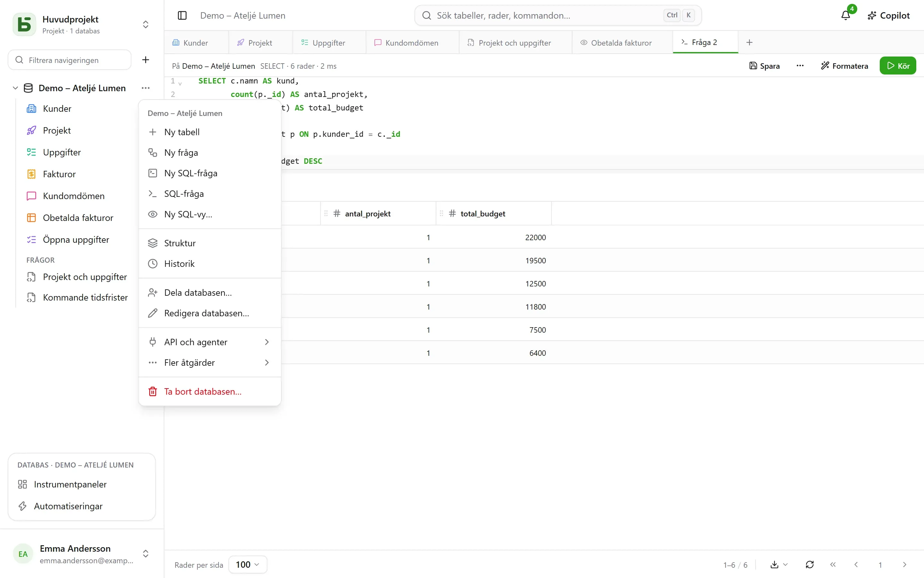
Task: Click the refresh results icon
Action: pos(810,564)
